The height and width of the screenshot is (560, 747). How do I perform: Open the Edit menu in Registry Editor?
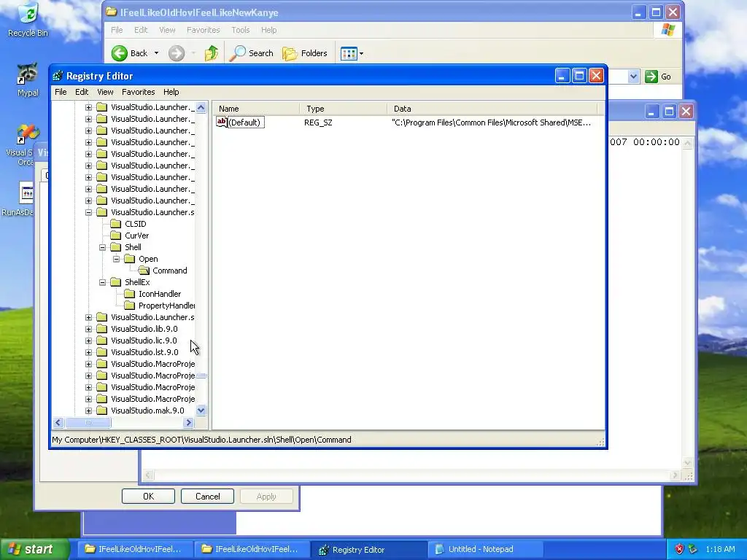click(82, 92)
